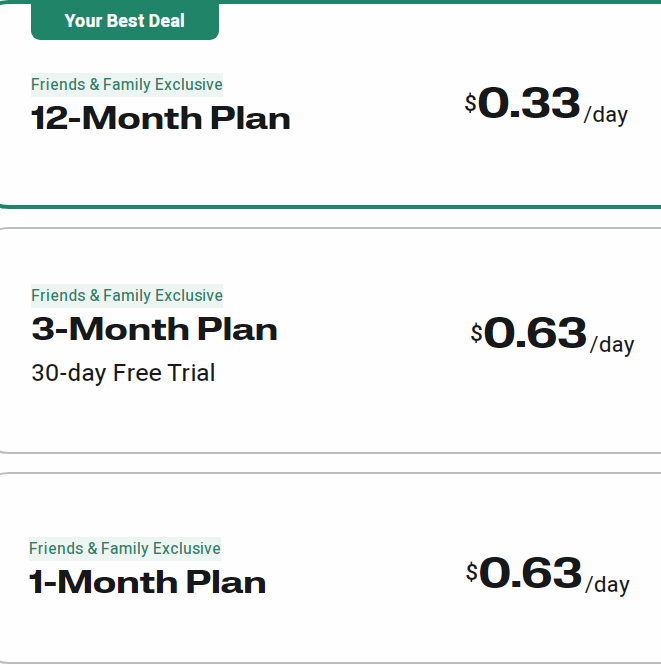Click the dollar sign in 3-Month Plan price

(x=477, y=333)
